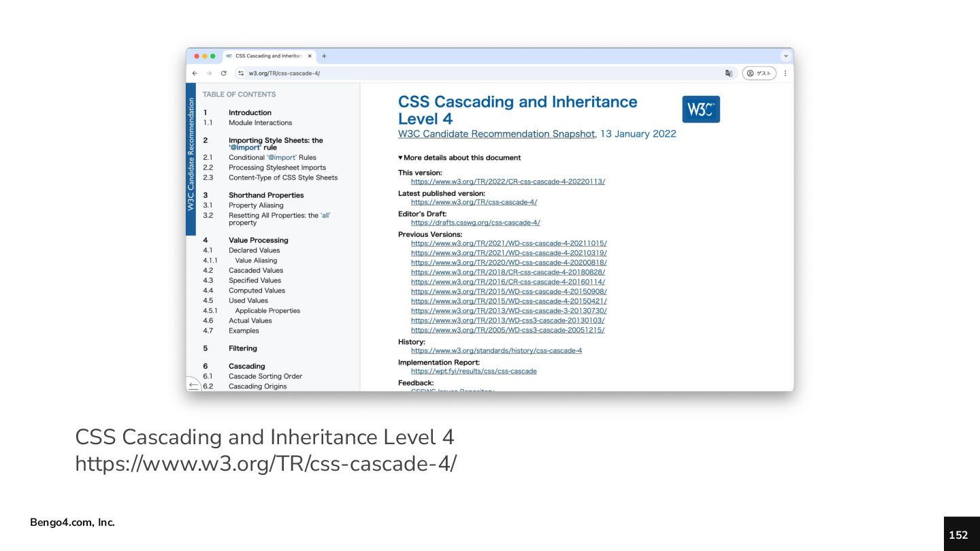Jump to 4 Value Processing

pyautogui.click(x=258, y=240)
